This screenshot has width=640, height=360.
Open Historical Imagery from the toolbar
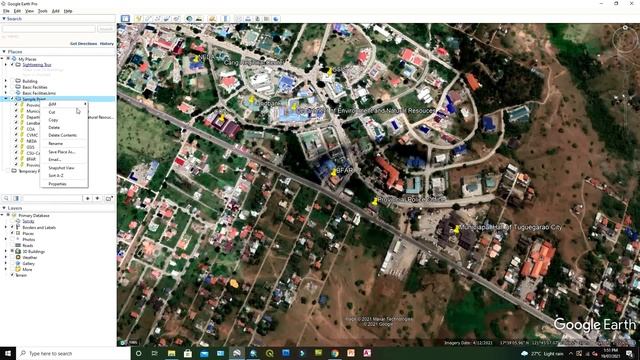tap(189, 19)
